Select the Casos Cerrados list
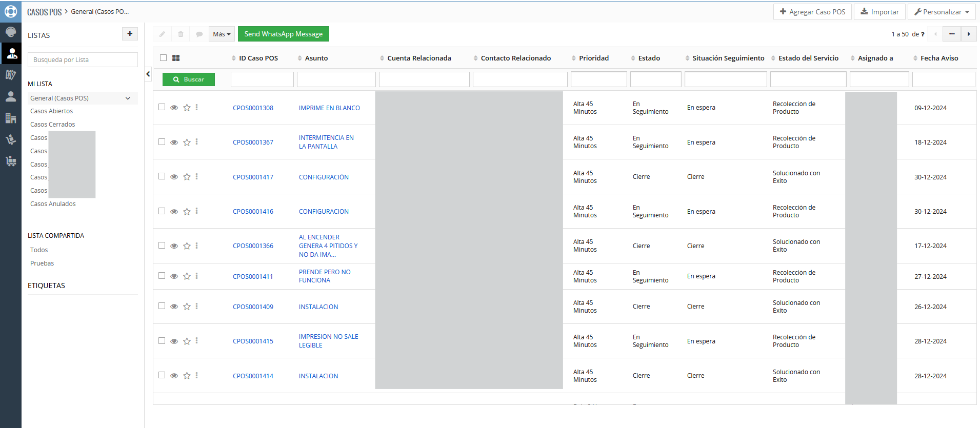Image resolution: width=980 pixels, height=428 pixels. tap(52, 125)
